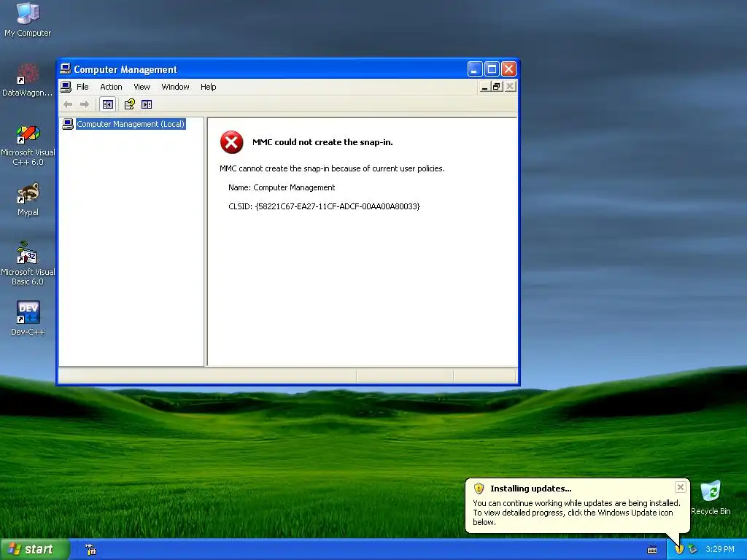
Task: Close the inner MMC console child window
Action: (x=510, y=87)
